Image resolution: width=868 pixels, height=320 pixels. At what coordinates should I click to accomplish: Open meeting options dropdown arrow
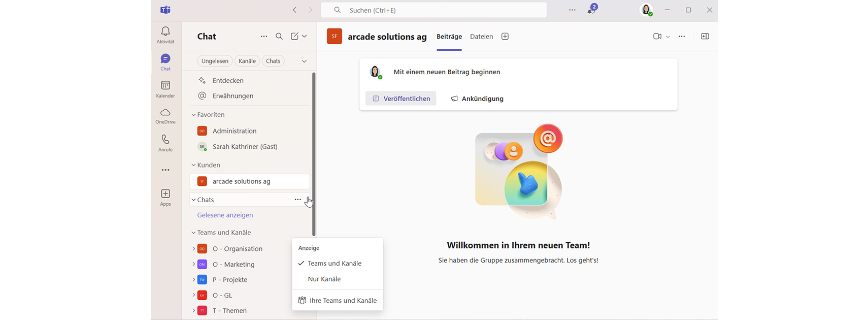click(x=667, y=37)
